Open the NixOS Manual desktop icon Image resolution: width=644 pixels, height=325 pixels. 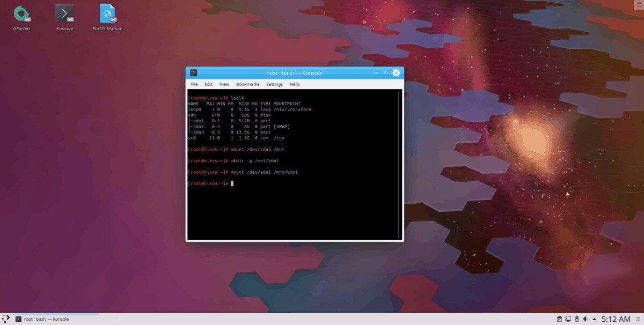(x=107, y=14)
